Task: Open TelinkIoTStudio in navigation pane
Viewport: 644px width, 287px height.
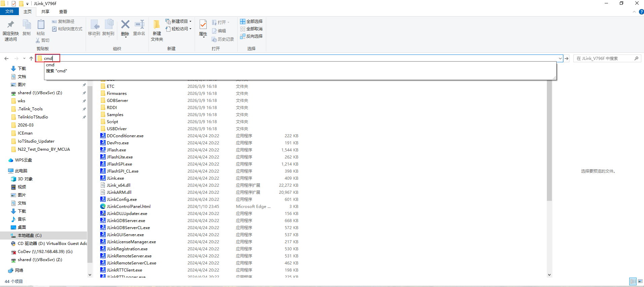Action: 33,117
